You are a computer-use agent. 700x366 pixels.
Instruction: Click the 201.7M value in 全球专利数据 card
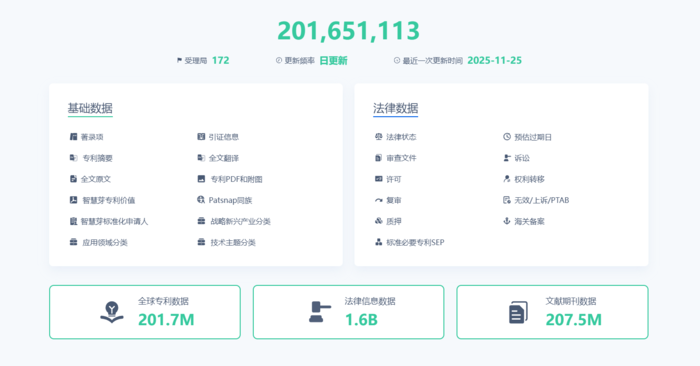166,320
